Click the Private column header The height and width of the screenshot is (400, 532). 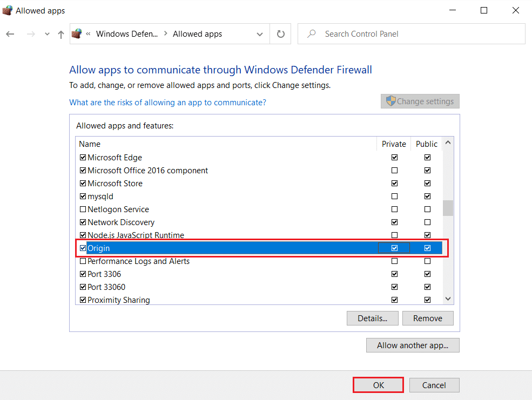point(394,144)
